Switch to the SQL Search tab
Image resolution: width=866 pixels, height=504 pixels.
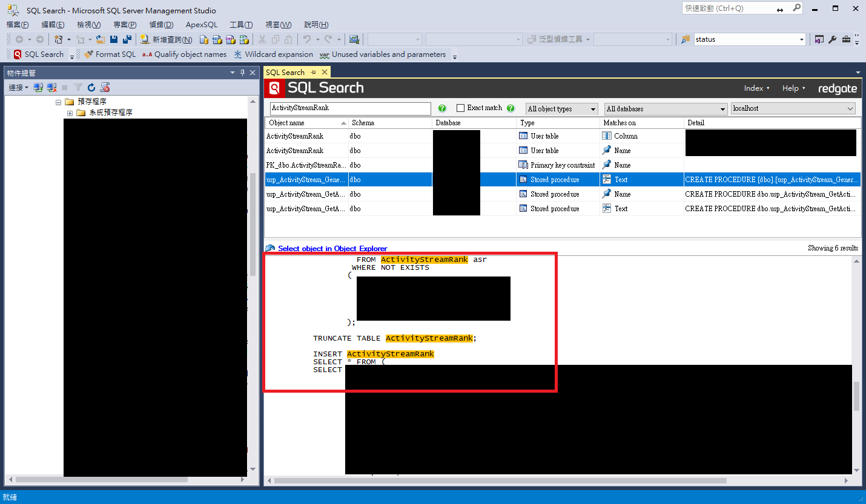click(x=285, y=71)
